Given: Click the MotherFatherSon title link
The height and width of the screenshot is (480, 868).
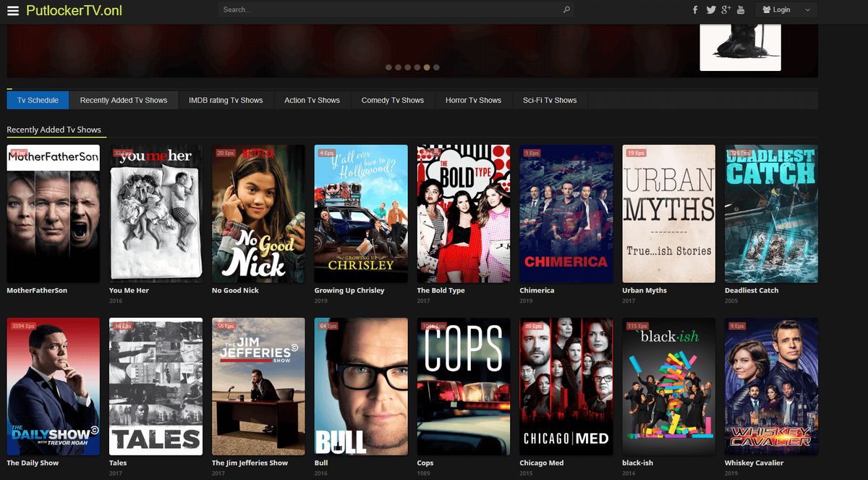Looking at the screenshot, I should [x=37, y=290].
